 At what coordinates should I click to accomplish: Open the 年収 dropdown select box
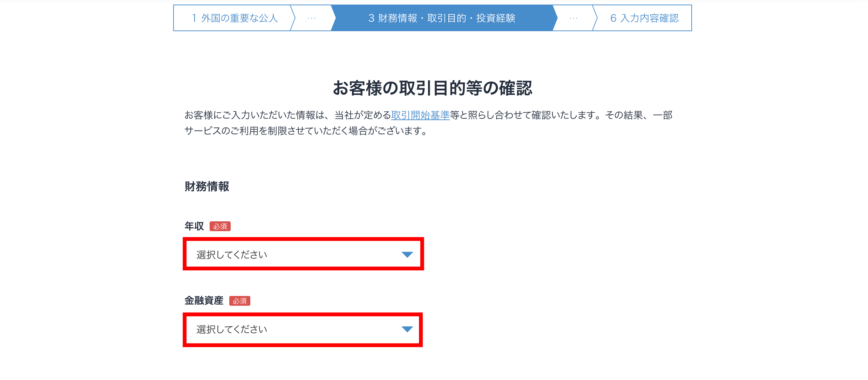coord(303,254)
